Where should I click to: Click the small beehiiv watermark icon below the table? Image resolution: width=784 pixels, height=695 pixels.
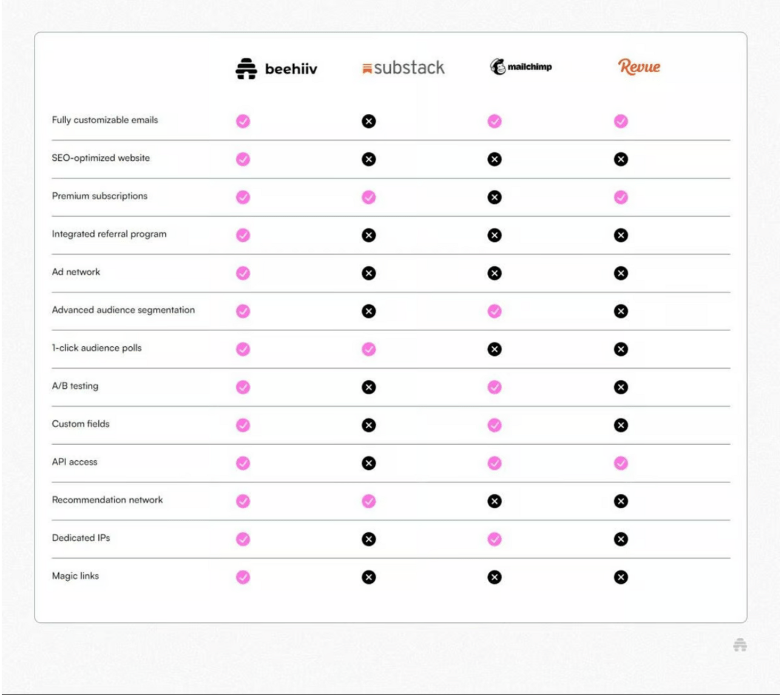click(x=740, y=645)
